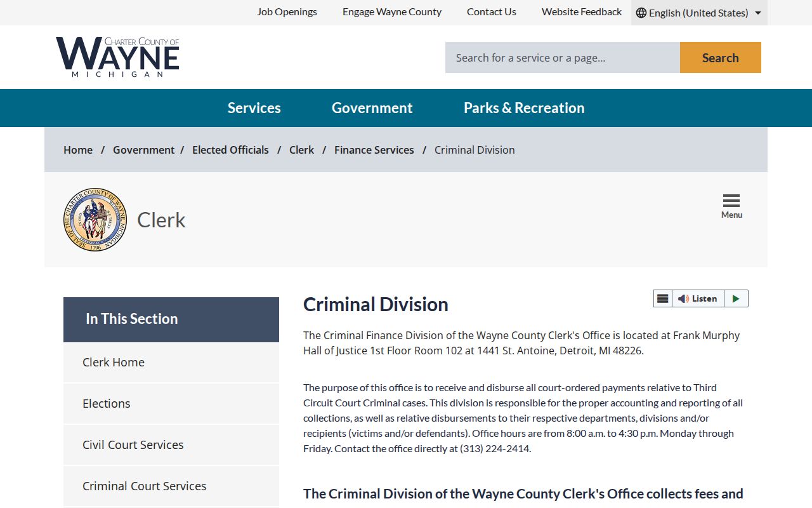The image size is (812, 508).
Task: Click the Criminal Division heading
Action: click(376, 304)
